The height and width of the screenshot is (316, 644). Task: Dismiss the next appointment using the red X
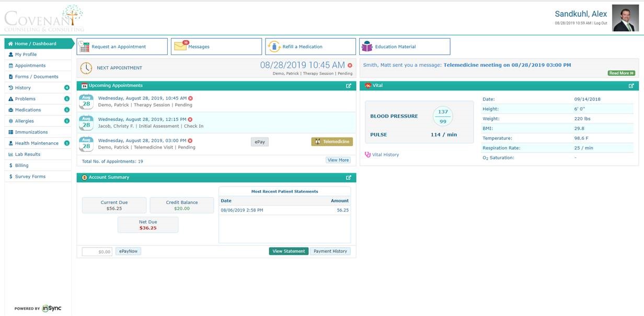pos(350,65)
